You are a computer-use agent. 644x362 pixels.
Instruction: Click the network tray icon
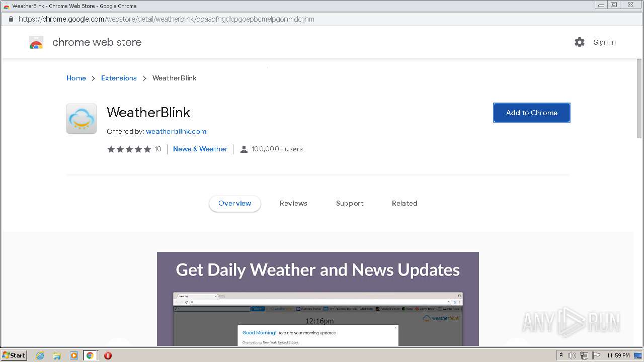pyautogui.click(x=584, y=355)
